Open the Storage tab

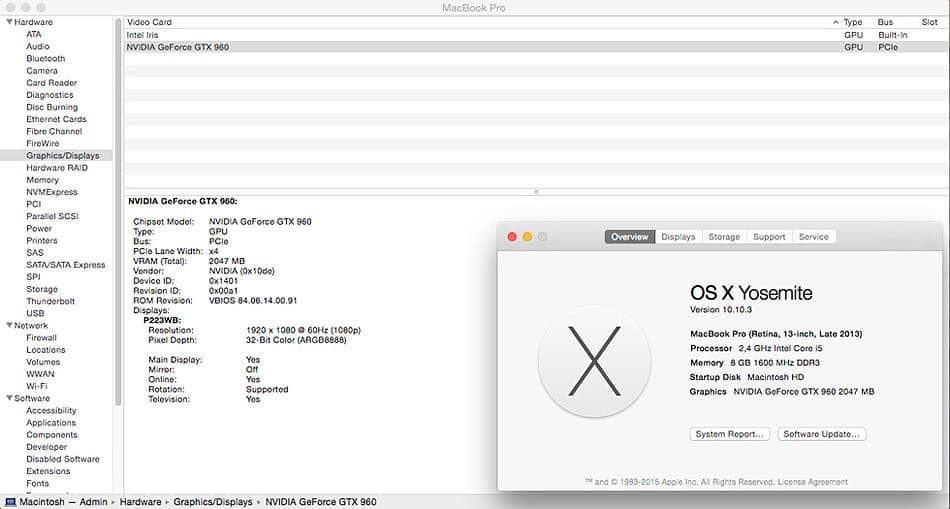[724, 237]
